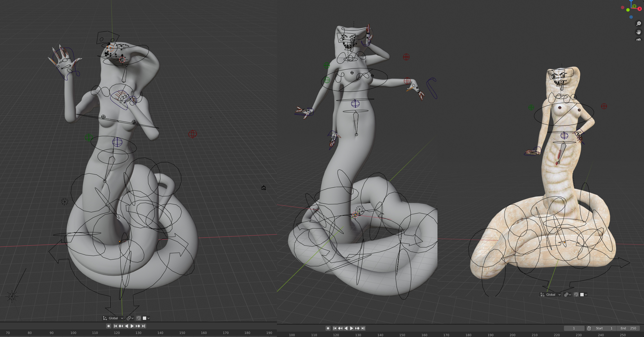Play animation reversed in right timeline
644x337 pixels.
tap(346, 328)
